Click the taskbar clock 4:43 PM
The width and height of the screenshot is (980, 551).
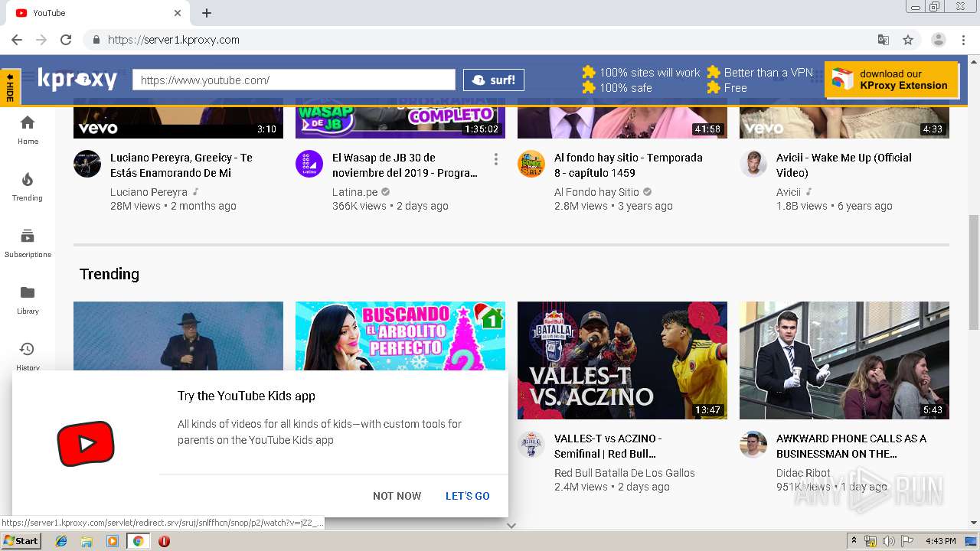(941, 541)
